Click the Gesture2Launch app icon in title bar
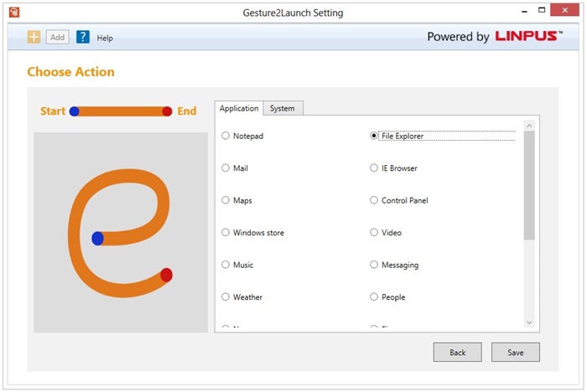 (14, 13)
